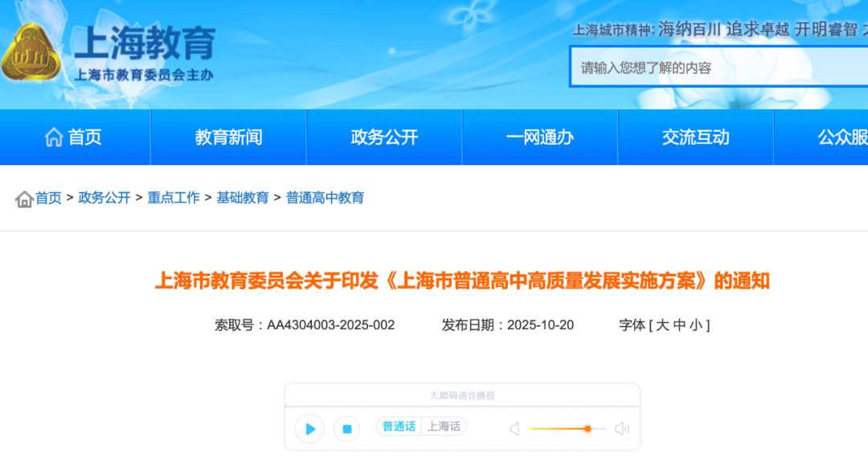Open the 政务公开 breadcrumb link
The image size is (868, 461).
pos(104,198)
